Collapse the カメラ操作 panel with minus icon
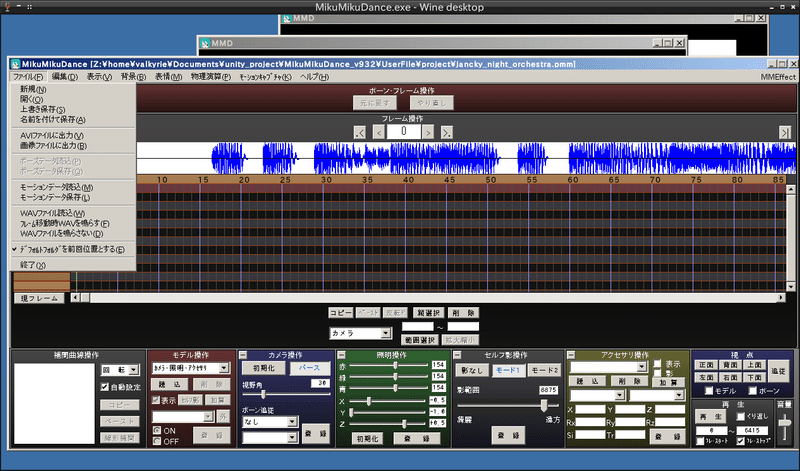 [x=243, y=355]
